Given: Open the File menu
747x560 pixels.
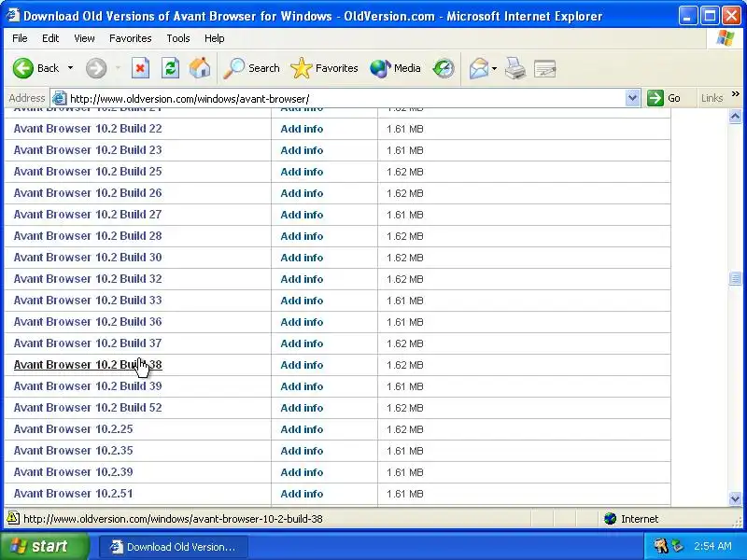Looking at the screenshot, I should (x=20, y=38).
